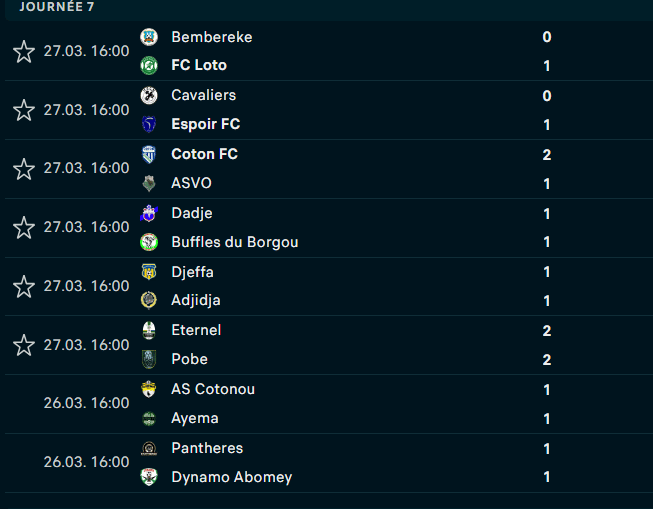
Task: Open the Pantheres team name link
Action: tap(207, 448)
